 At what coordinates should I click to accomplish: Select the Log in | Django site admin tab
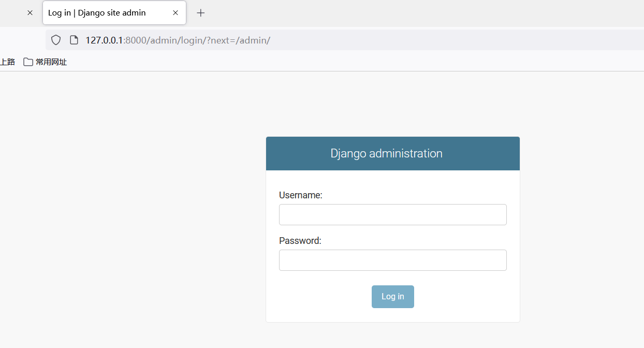click(114, 13)
